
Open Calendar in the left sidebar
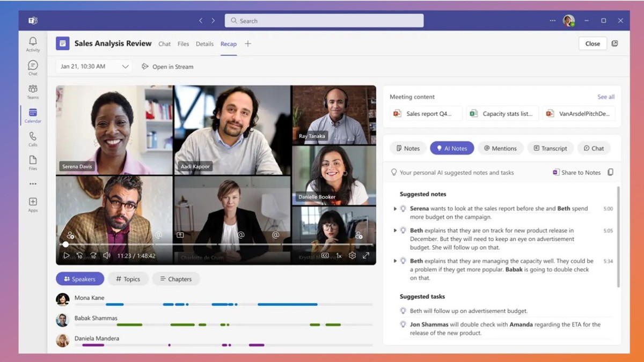coord(33,115)
